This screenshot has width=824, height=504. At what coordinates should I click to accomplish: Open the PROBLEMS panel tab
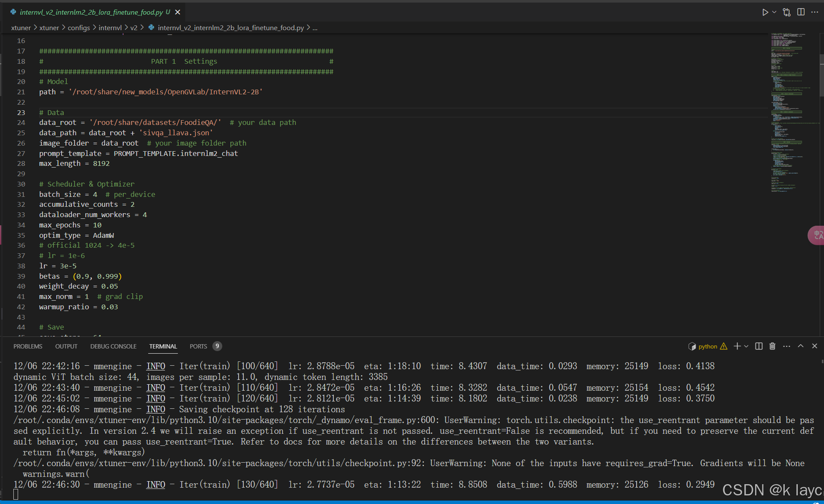coord(28,346)
